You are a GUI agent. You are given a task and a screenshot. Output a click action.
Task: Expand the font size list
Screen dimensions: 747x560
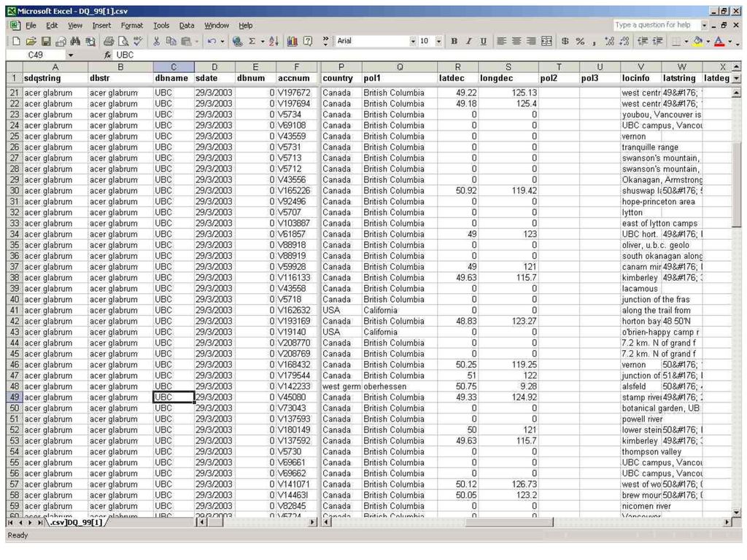pos(438,42)
